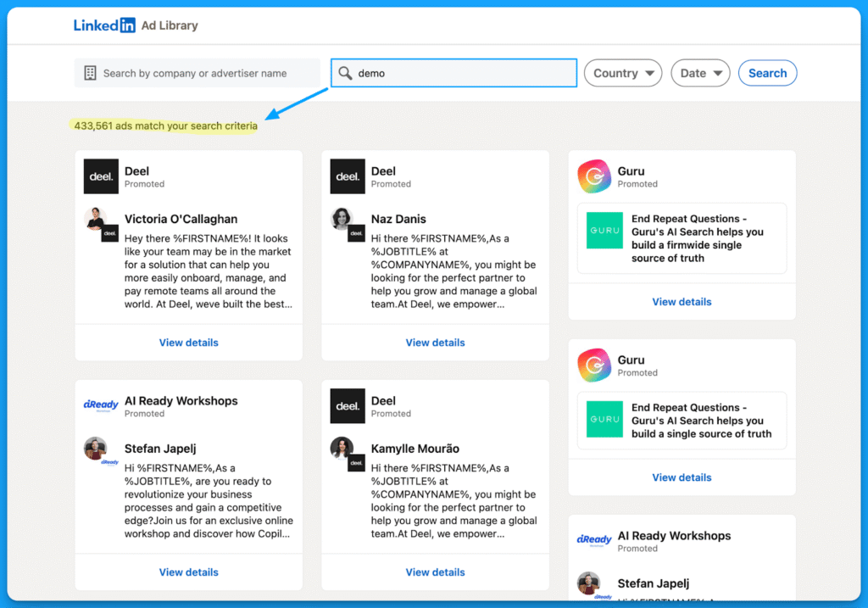Click 'Promoted' label in Guru's 'firmwide' card
The height and width of the screenshot is (608, 868).
pyautogui.click(x=637, y=184)
